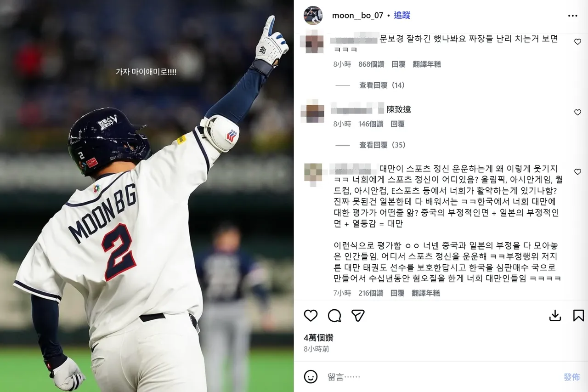Like the 陳致遠 comment with its heart
Image resolution: width=588 pixels, height=392 pixels.
click(577, 112)
